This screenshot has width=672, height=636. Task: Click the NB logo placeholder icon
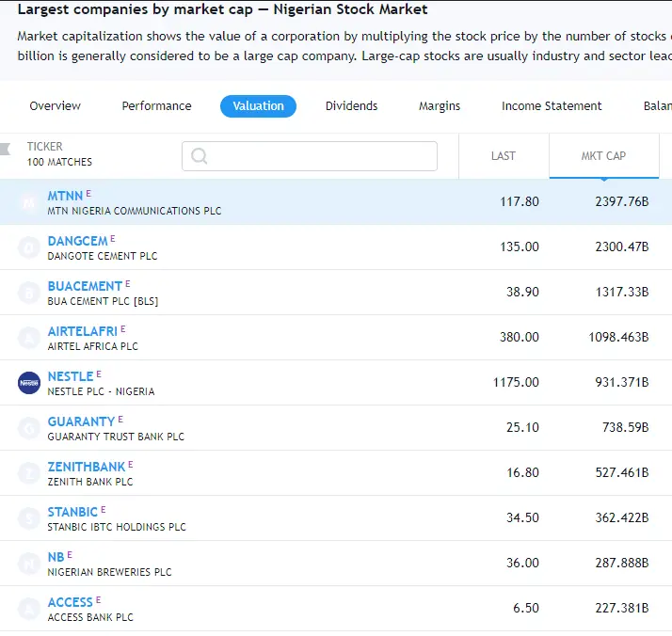coord(29,564)
